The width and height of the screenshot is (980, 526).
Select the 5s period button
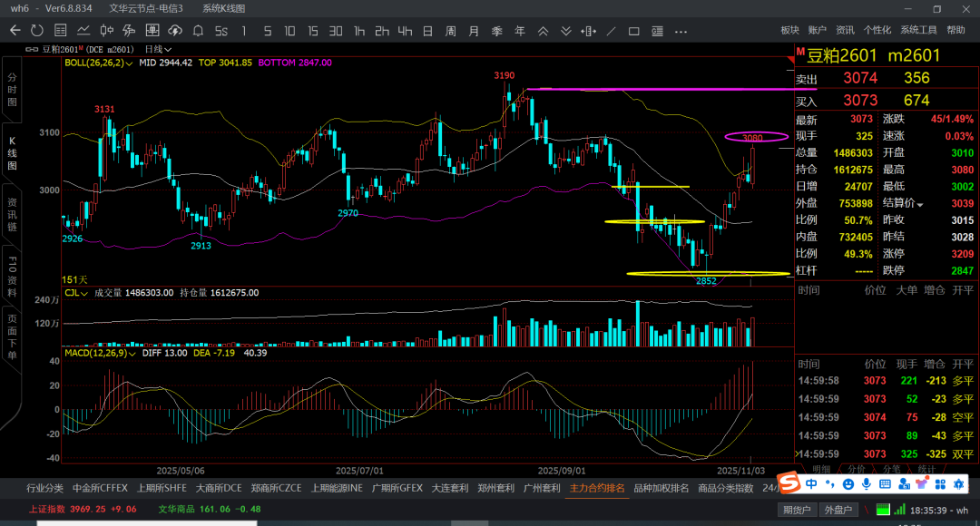221,30
